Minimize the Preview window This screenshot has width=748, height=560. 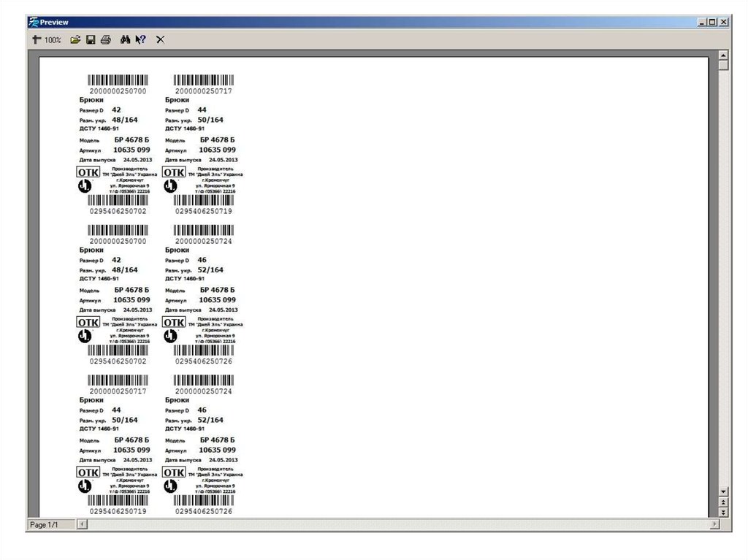tap(703, 22)
